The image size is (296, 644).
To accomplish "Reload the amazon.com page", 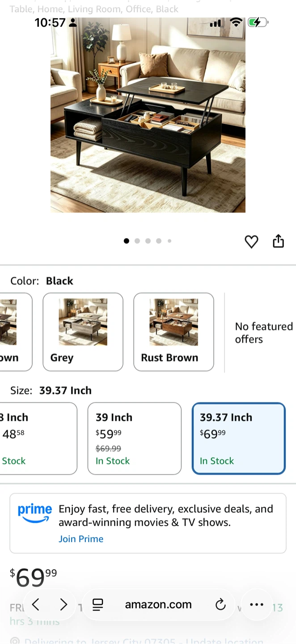I will click(x=220, y=605).
